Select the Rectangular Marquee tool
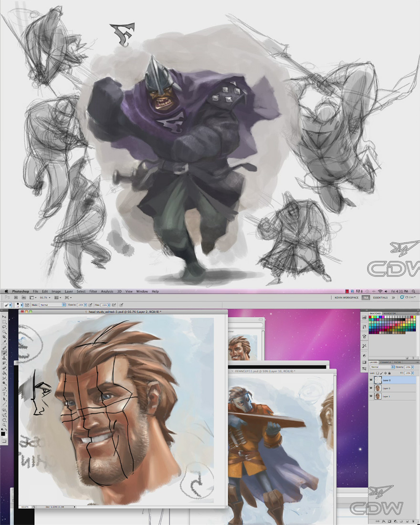The height and width of the screenshot is (525, 420). tap(4, 322)
